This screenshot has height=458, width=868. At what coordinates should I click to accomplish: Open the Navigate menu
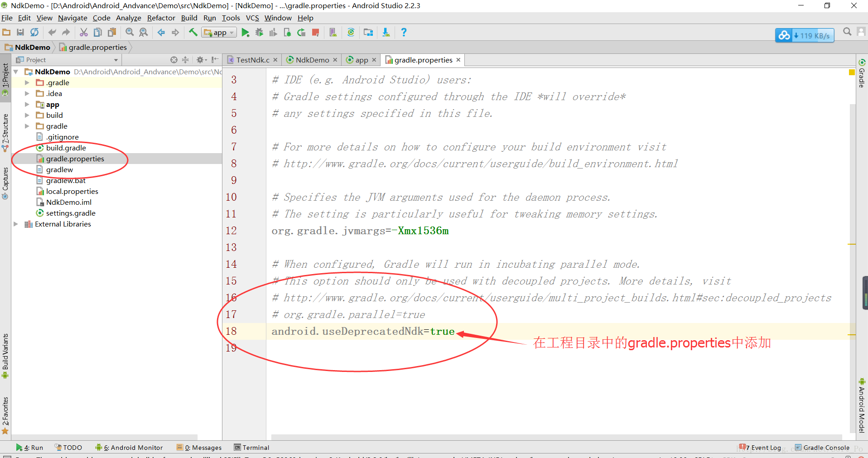click(72, 18)
